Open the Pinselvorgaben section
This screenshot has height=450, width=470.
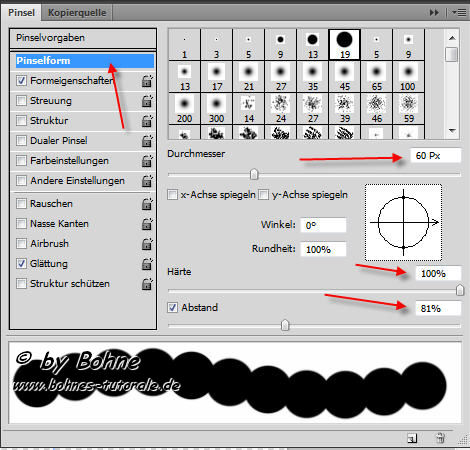(x=83, y=38)
